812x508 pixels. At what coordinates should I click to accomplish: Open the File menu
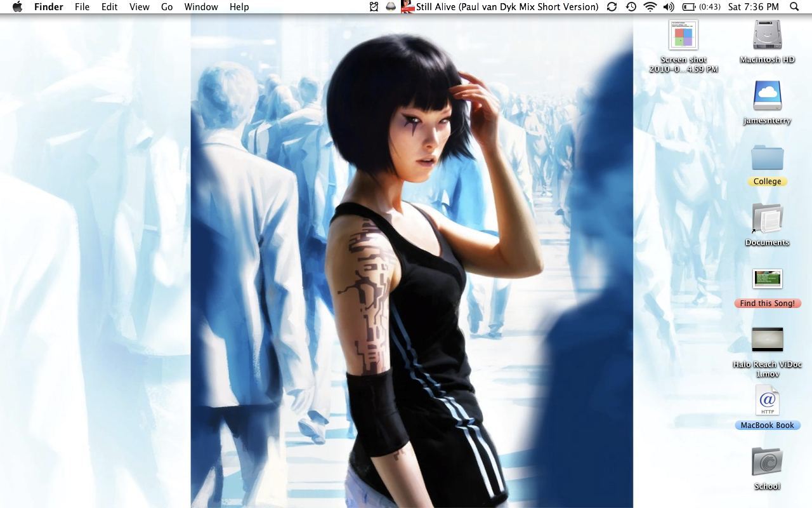(x=82, y=7)
